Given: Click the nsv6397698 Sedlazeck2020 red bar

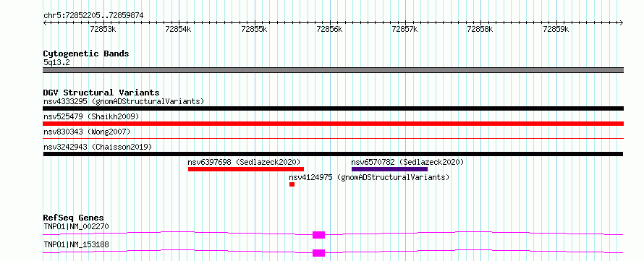Looking at the screenshot, I should tap(245, 169).
